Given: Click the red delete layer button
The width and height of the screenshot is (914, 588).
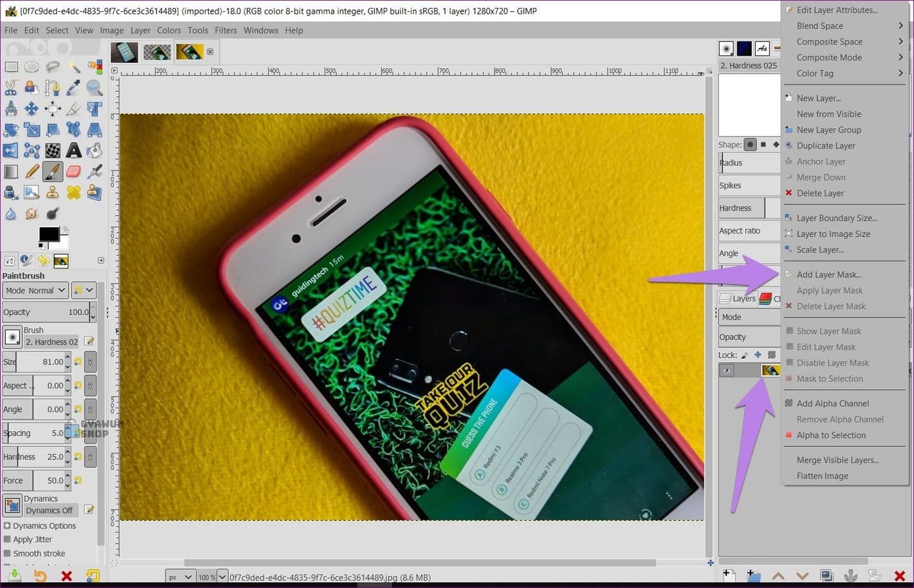Looking at the screenshot, I should coord(900,576).
